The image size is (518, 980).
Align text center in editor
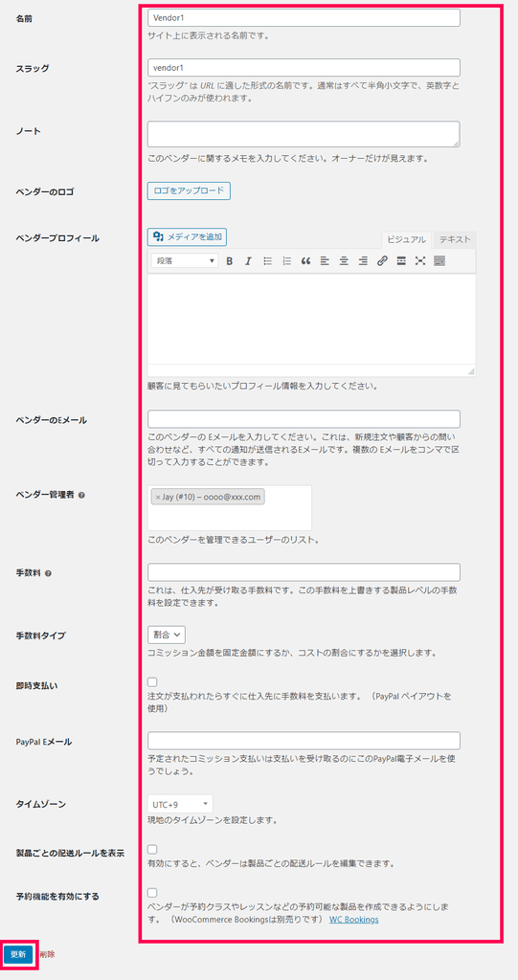[344, 261]
